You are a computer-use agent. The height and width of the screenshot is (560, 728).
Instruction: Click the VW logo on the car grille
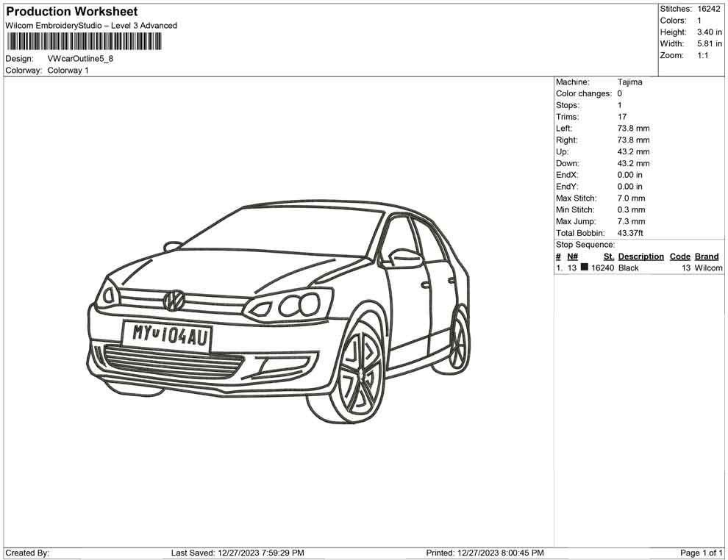click(x=174, y=300)
